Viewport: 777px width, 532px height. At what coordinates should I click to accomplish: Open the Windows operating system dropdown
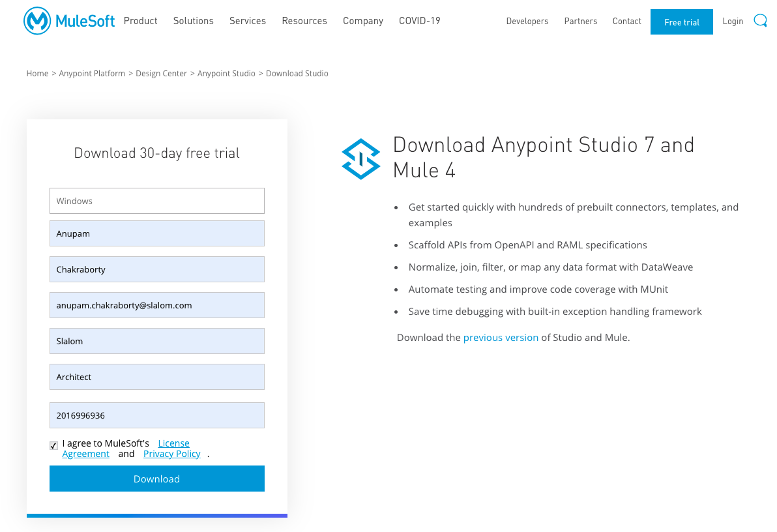point(156,201)
